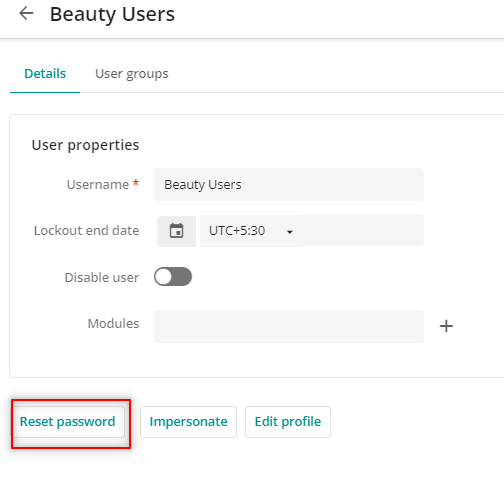
Task: Click the "Disable user" label text
Action: click(102, 277)
